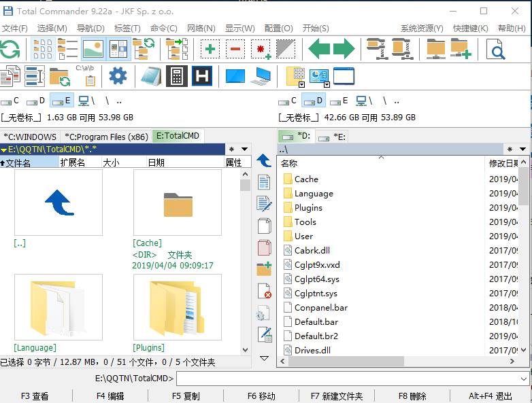Viewport: 532px width, 403px height.
Task: Click the green refresh icon in toolbar
Action: pyautogui.click(x=10, y=49)
